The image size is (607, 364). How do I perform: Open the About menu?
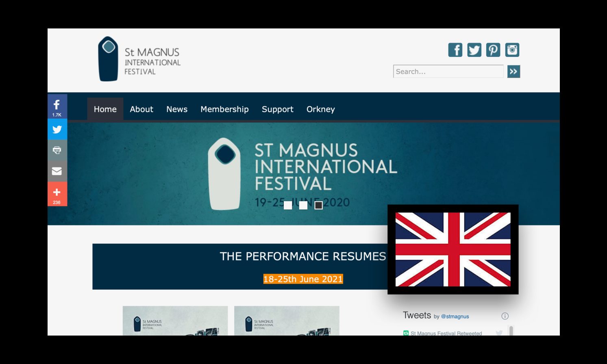141,109
